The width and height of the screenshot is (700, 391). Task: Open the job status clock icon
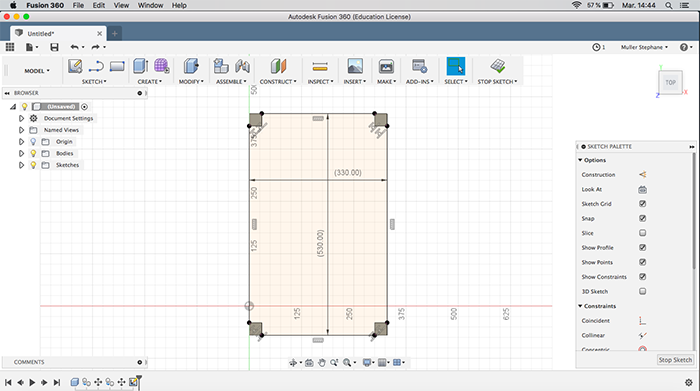click(596, 47)
